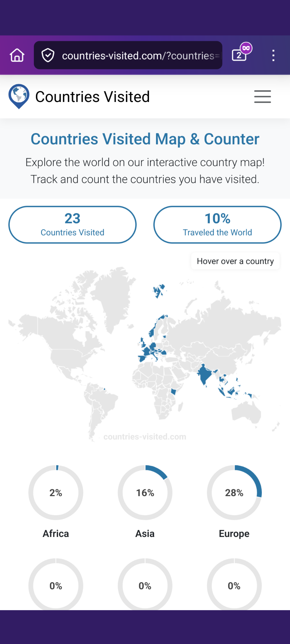290x644 pixels.
Task: Select the Asia 16% progress ring
Action: [x=145, y=492]
